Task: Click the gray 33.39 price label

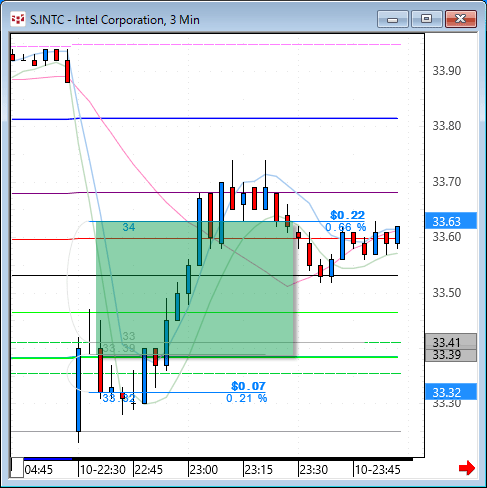Action: (x=451, y=355)
